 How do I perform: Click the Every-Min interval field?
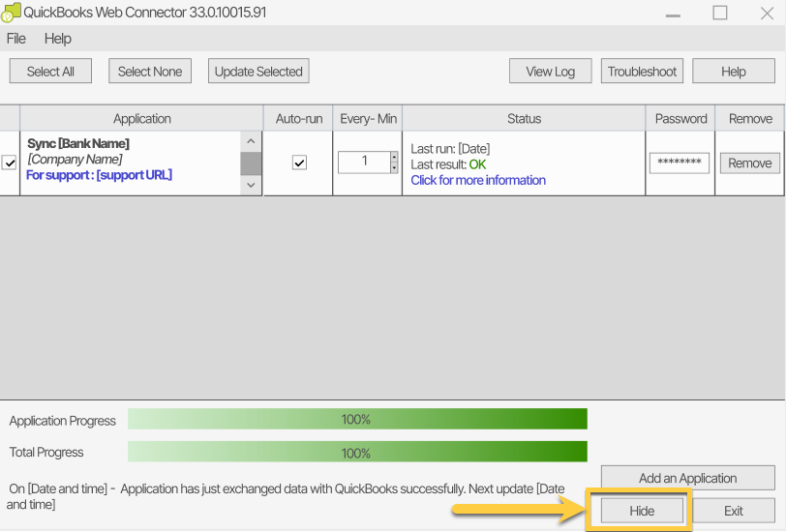[364, 162]
